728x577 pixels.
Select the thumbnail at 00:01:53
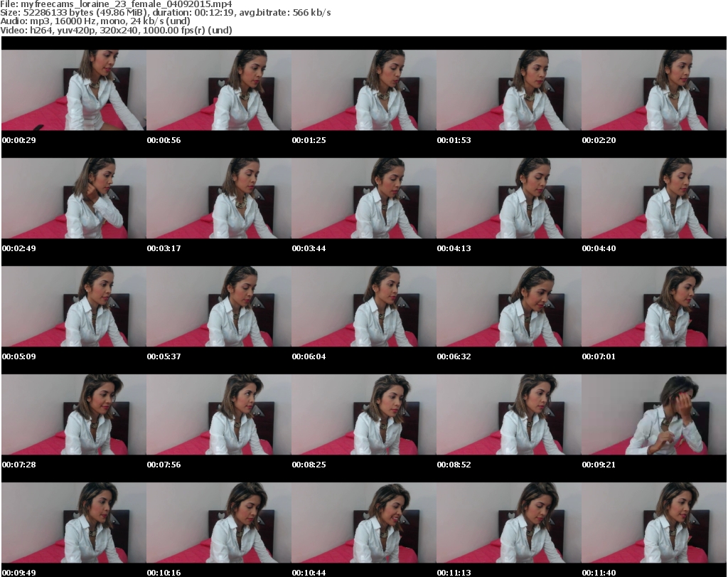[509, 90]
